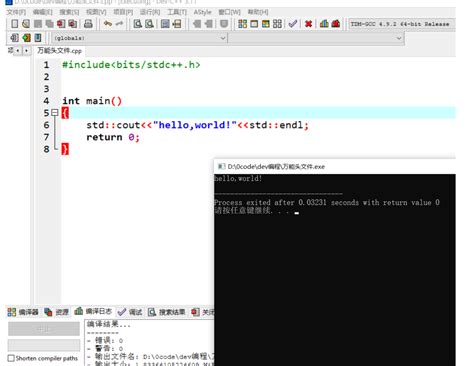Open profile analysis bar-chart icon
This screenshot has width=474, height=366.
tap(324, 24)
